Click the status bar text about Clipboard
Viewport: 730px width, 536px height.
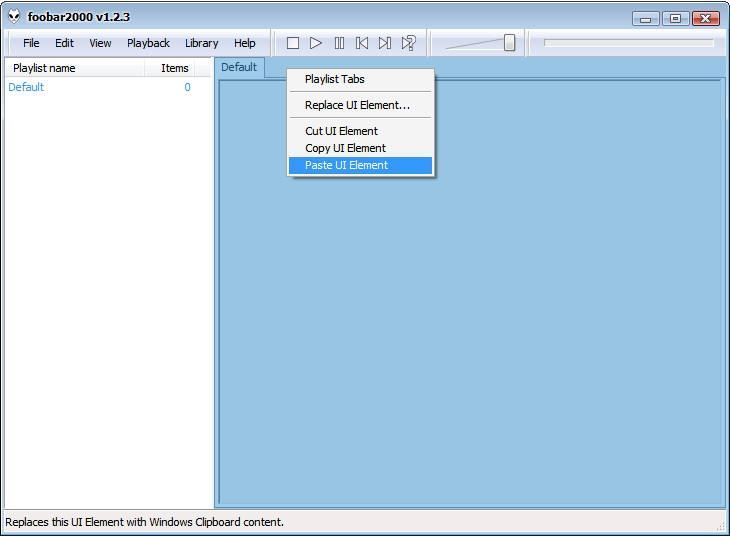(x=144, y=522)
